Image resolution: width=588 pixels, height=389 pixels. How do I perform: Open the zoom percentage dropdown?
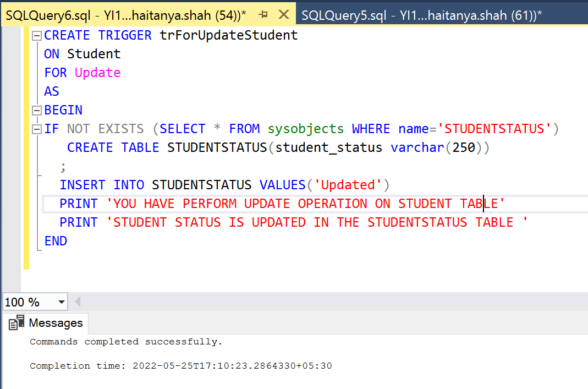61,302
